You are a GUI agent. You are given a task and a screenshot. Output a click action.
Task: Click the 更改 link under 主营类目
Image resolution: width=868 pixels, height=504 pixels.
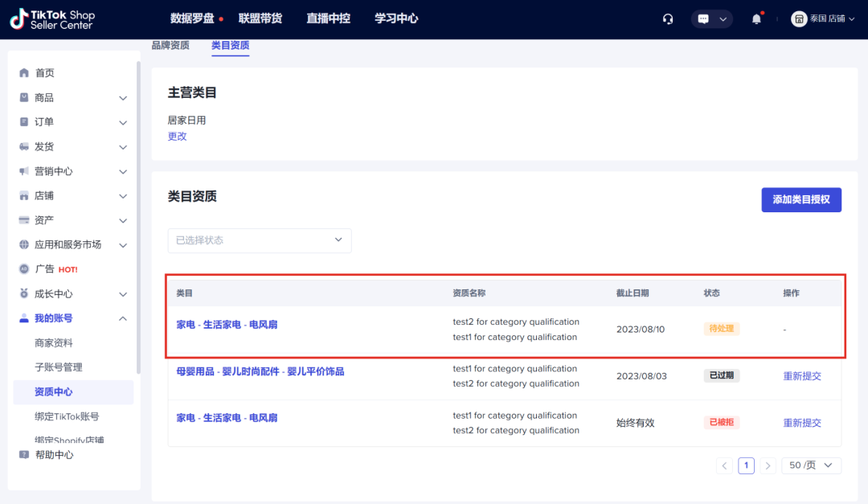point(177,136)
